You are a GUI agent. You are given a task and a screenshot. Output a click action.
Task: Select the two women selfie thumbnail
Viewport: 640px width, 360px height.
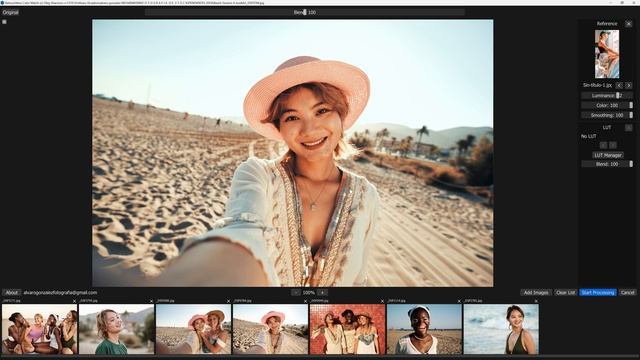pyautogui.click(x=193, y=329)
